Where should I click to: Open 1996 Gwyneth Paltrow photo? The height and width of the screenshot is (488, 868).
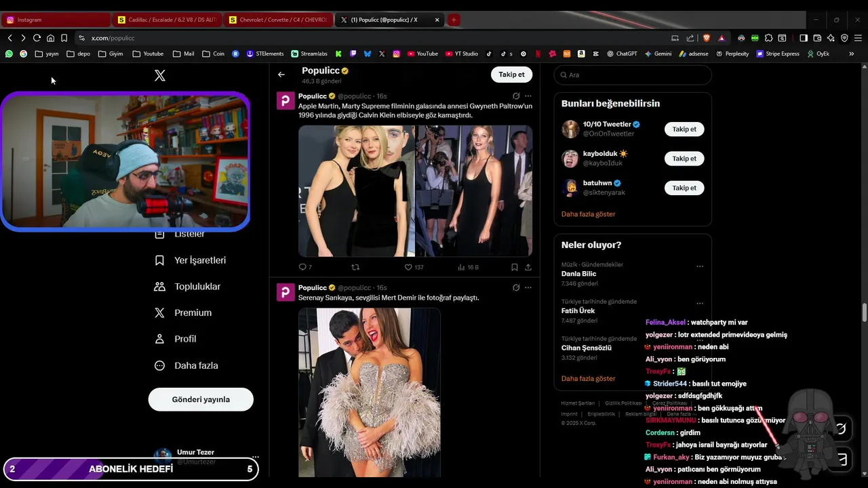pyautogui.click(x=474, y=191)
